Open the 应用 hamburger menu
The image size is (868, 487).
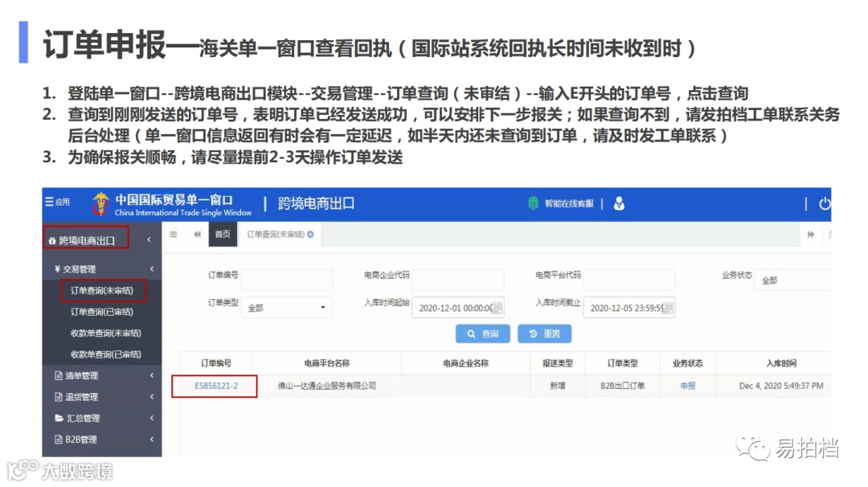point(57,202)
